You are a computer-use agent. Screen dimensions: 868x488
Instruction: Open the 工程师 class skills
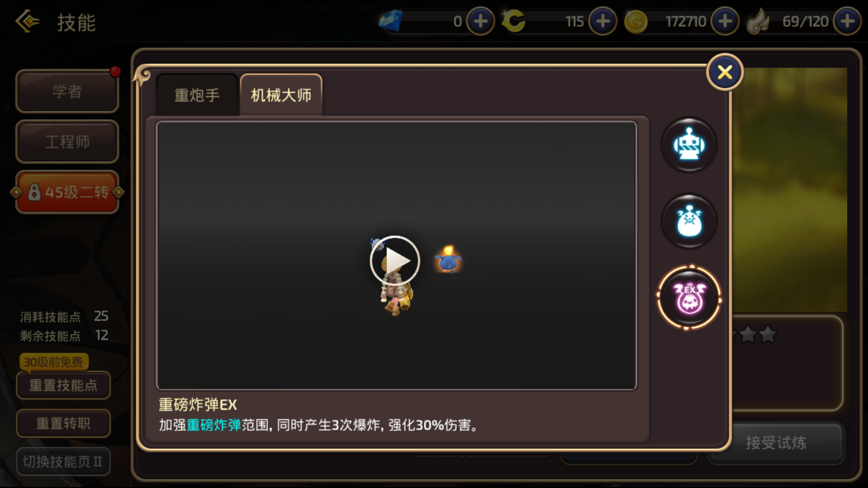tap(67, 142)
